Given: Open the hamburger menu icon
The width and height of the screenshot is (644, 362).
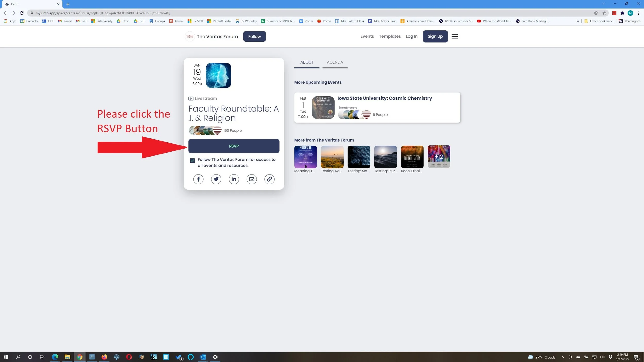Looking at the screenshot, I should point(455,36).
